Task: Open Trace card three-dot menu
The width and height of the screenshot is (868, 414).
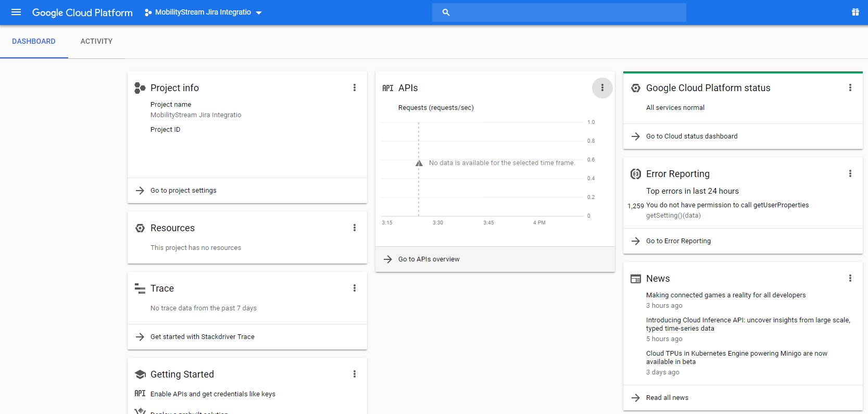Action: [355, 288]
